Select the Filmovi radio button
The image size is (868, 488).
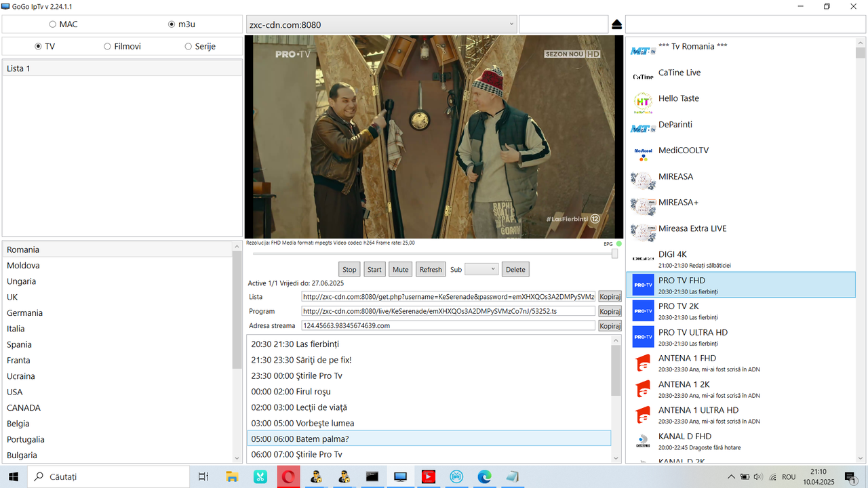tap(107, 46)
